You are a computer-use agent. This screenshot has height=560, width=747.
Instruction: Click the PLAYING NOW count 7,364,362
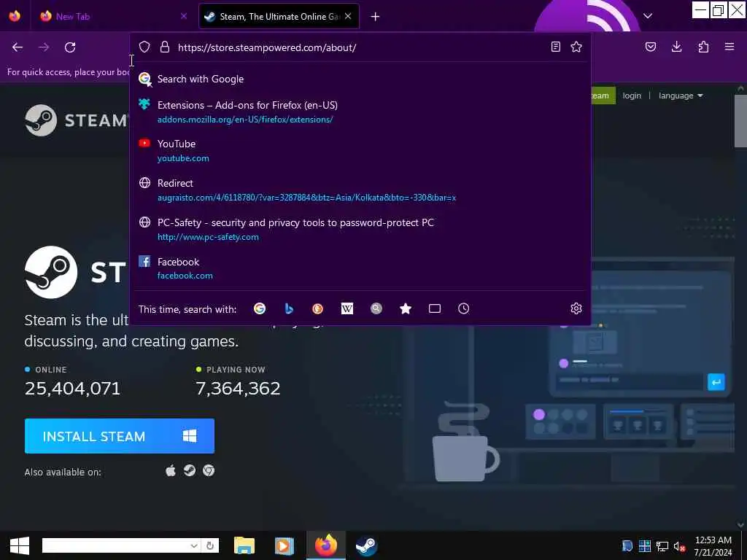[x=239, y=389]
